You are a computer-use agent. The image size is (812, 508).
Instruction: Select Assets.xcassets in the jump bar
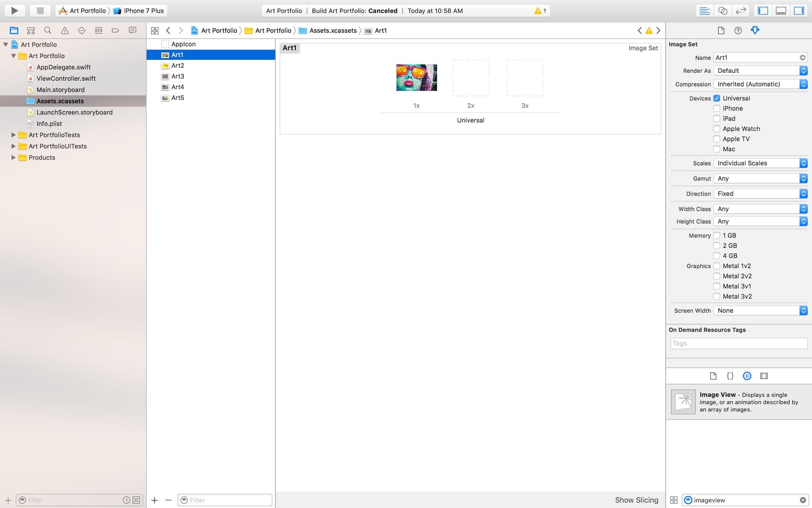click(333, 30)
